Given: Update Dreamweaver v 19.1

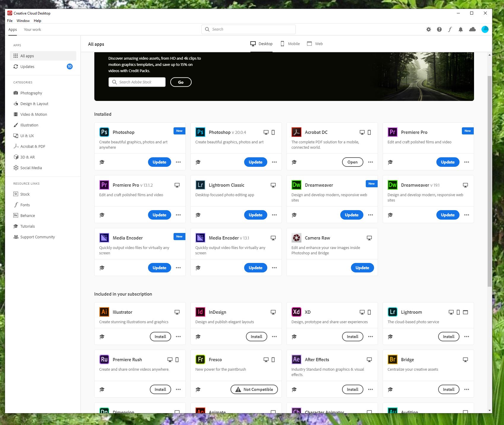Looking at the screenshot, I should pos(448,215).
